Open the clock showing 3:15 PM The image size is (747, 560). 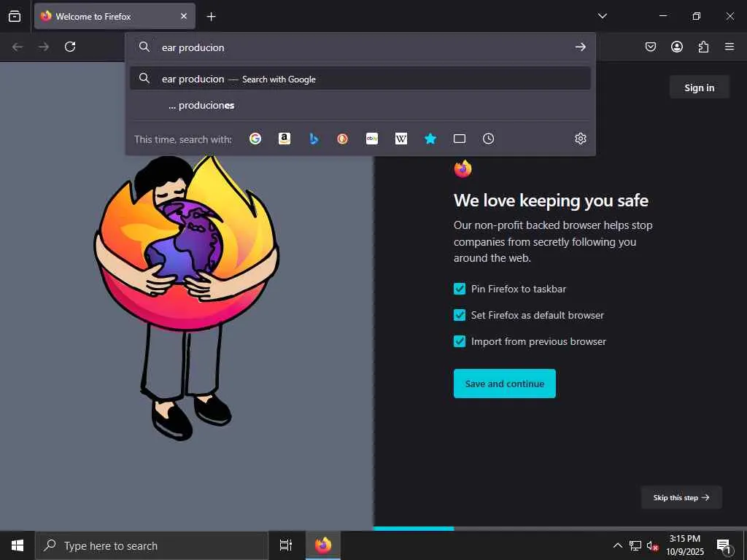[x=684, y=545]
